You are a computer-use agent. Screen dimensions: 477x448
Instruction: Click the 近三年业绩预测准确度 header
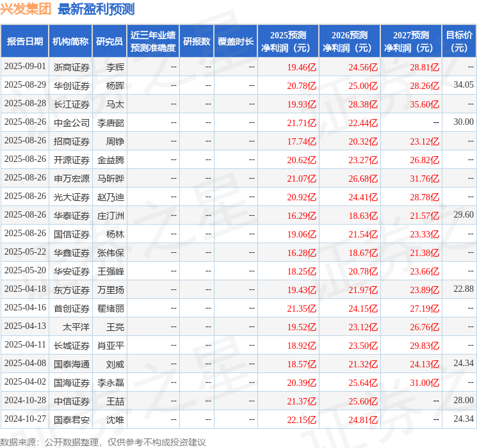pyautogui.click(x=152, y=41)
